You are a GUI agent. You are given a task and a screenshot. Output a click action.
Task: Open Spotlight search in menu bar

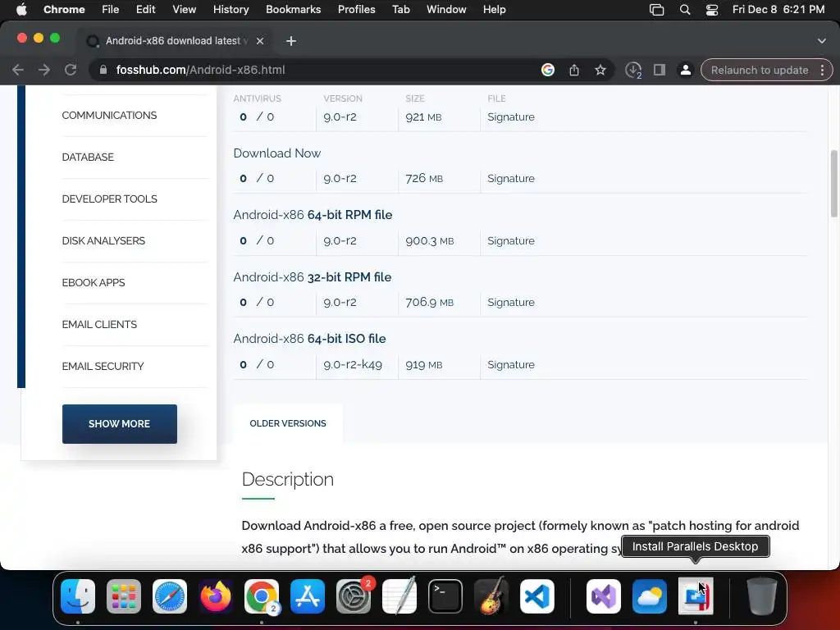[685, 10]
